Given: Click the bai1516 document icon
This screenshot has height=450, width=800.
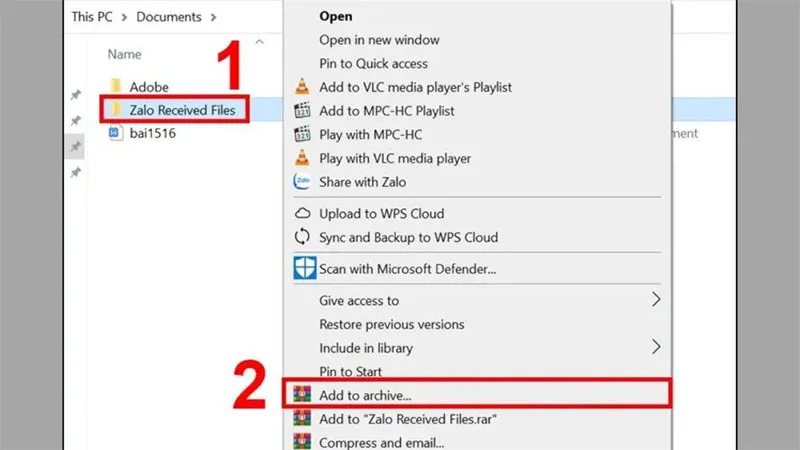Looking at the screenshot, I should (x=116, y=133).
